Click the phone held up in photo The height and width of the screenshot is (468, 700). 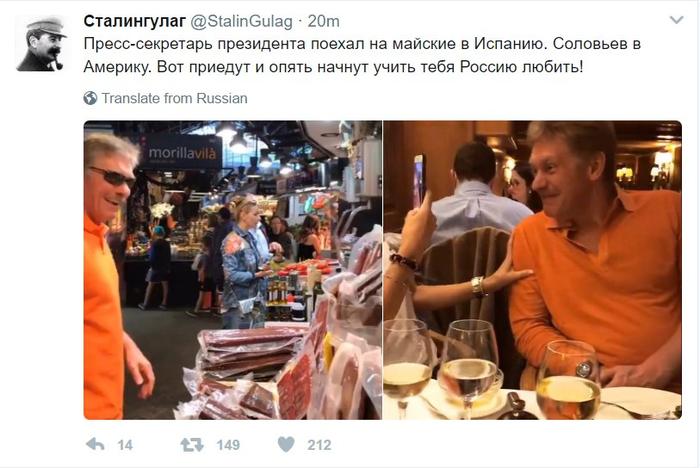point(419,180)
